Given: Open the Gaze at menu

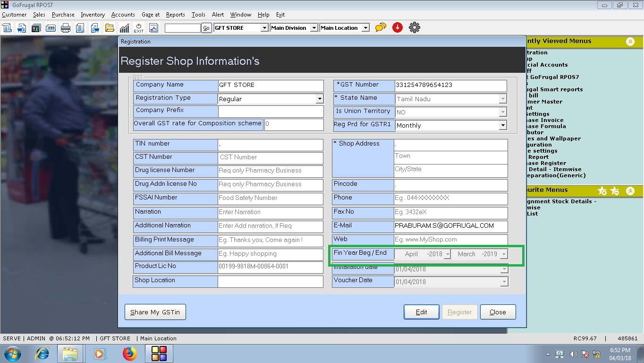Looking at the screenshot, I should tap(151, 15).
